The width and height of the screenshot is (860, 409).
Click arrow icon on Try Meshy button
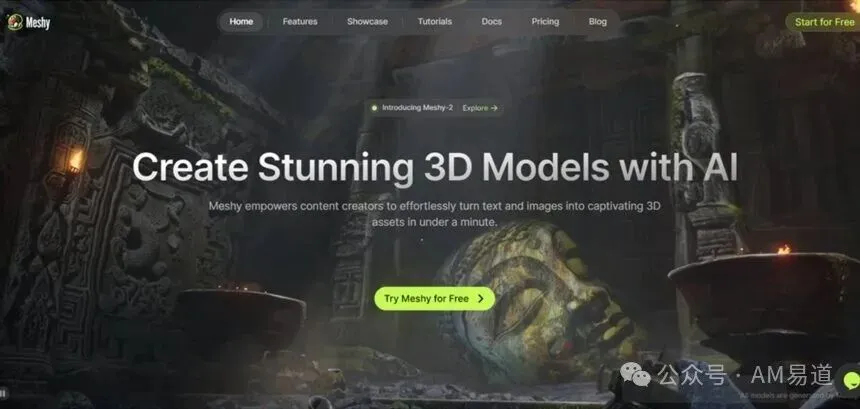pyautogui.click(x=480, y=299)
